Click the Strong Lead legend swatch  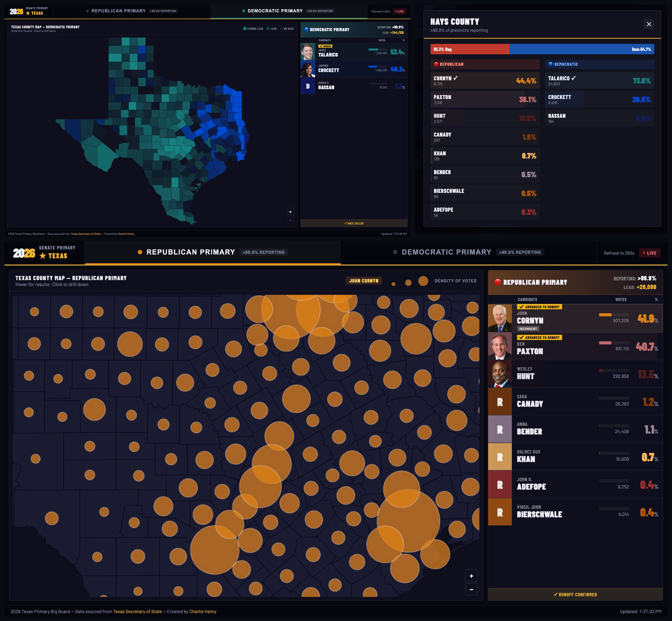245,29
